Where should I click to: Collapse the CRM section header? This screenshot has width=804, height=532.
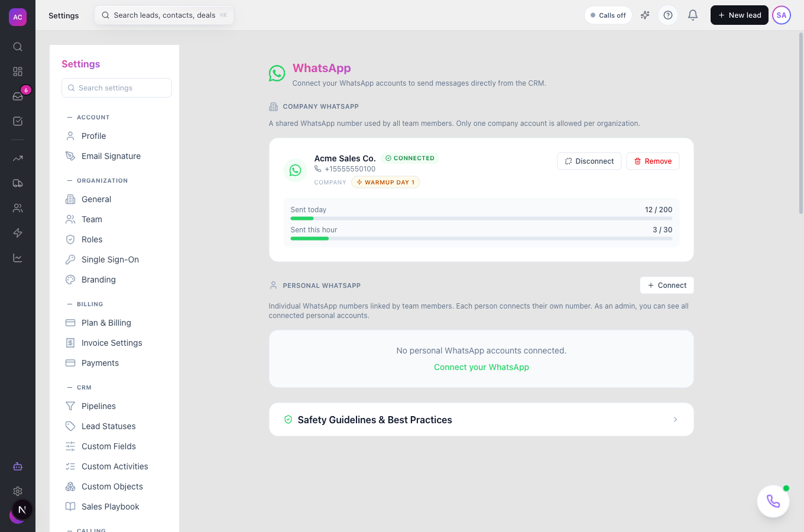(79, 387)
